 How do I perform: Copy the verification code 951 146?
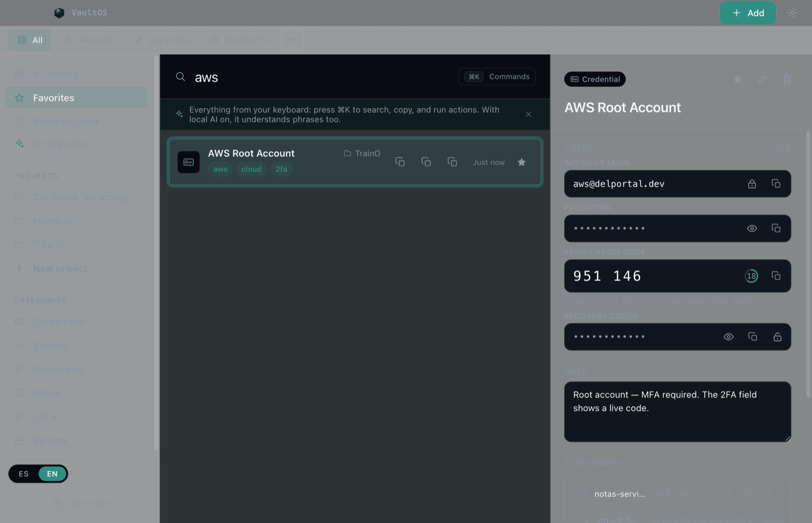click(776, 276)
